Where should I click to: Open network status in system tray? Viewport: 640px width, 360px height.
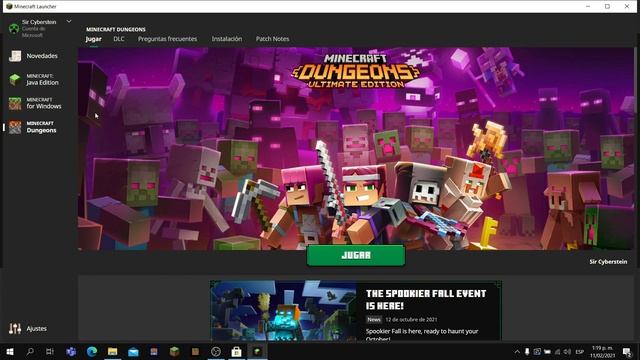pos(558,352)
